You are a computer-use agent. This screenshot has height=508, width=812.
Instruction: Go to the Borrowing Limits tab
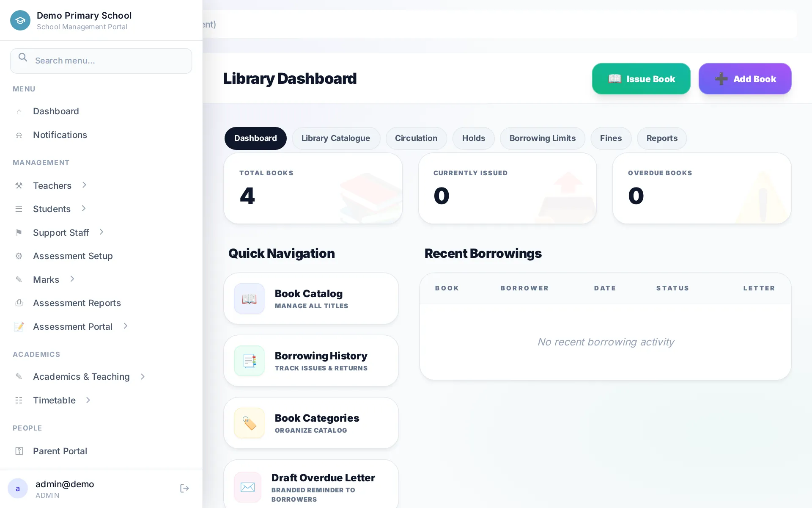(x=543, y=138)
